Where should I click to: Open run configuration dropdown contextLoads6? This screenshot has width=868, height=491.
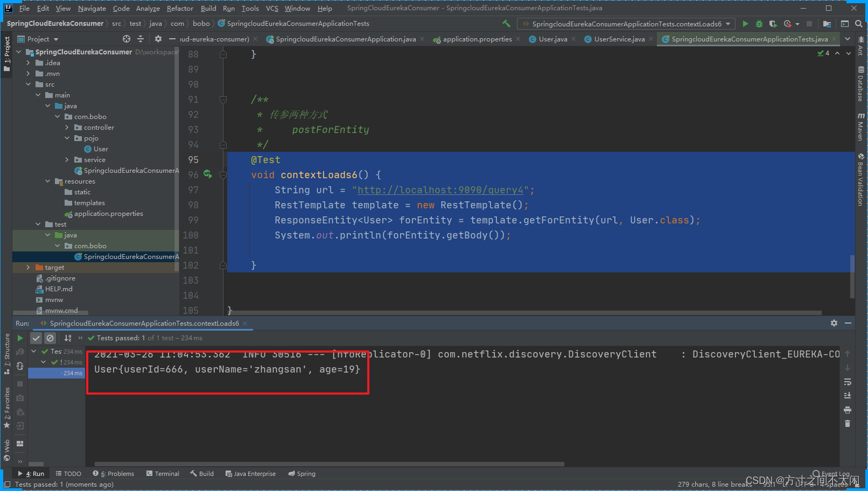626,24
